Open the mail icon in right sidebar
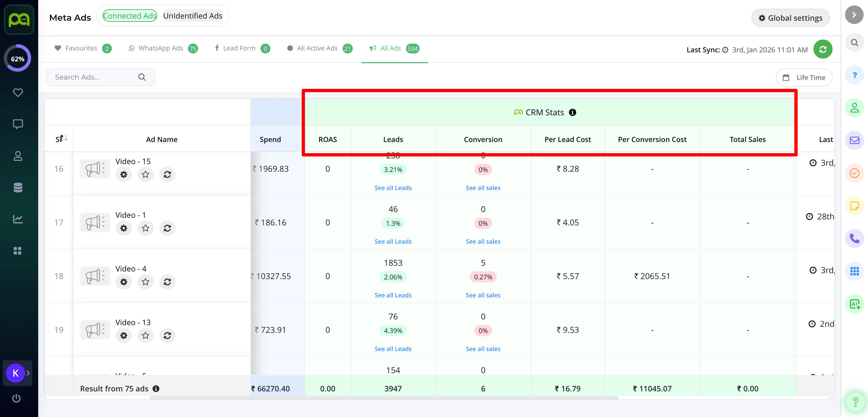Image resolution: width=868 pixels, height=417 pixels. point(854,140)
